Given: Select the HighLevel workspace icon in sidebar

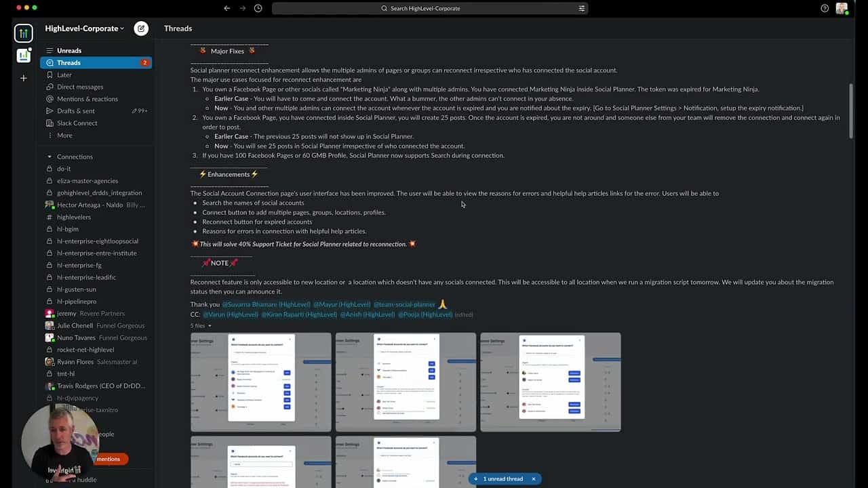Looking at the screenshot, I should coord(24,33).
